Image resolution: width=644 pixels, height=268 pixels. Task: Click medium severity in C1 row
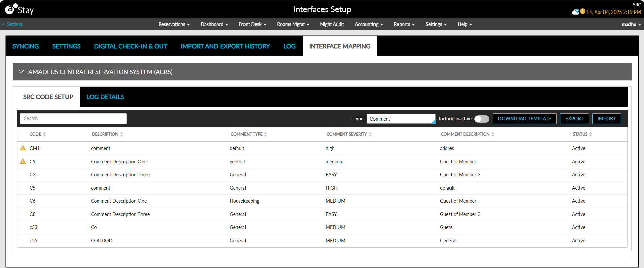click(x=334, y=162)
